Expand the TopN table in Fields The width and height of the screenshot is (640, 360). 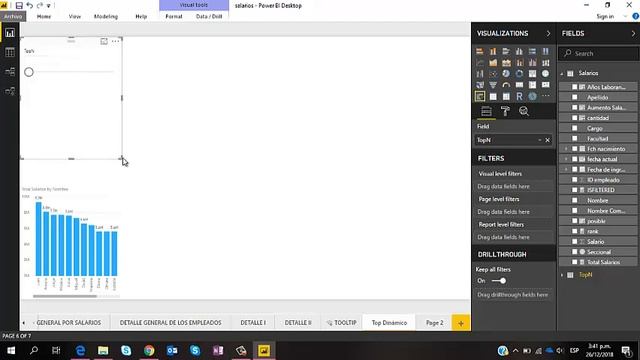(x=562, y=275)
